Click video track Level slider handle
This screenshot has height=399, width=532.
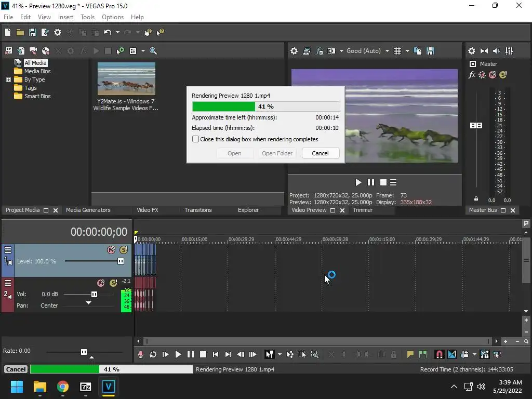coord(121,261)
